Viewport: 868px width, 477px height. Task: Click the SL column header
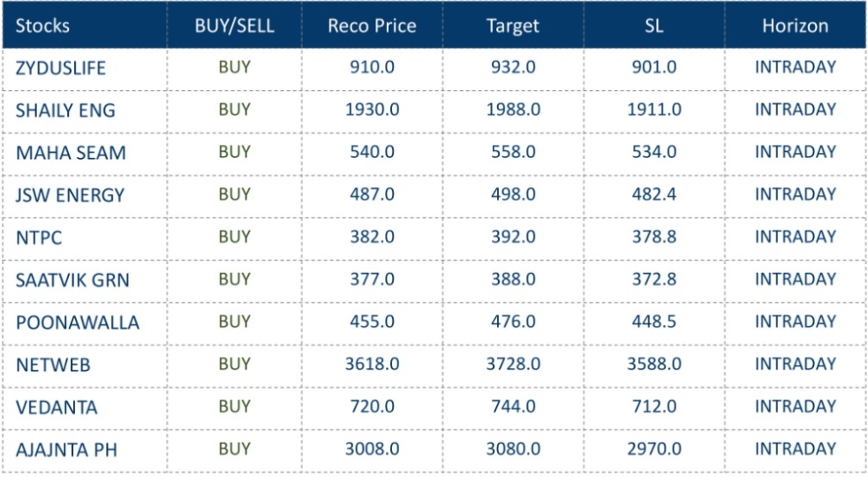653,26
